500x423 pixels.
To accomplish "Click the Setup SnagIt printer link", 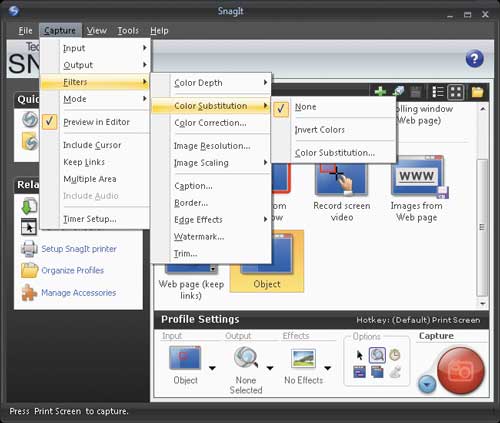I will click(x=79, y=249).
